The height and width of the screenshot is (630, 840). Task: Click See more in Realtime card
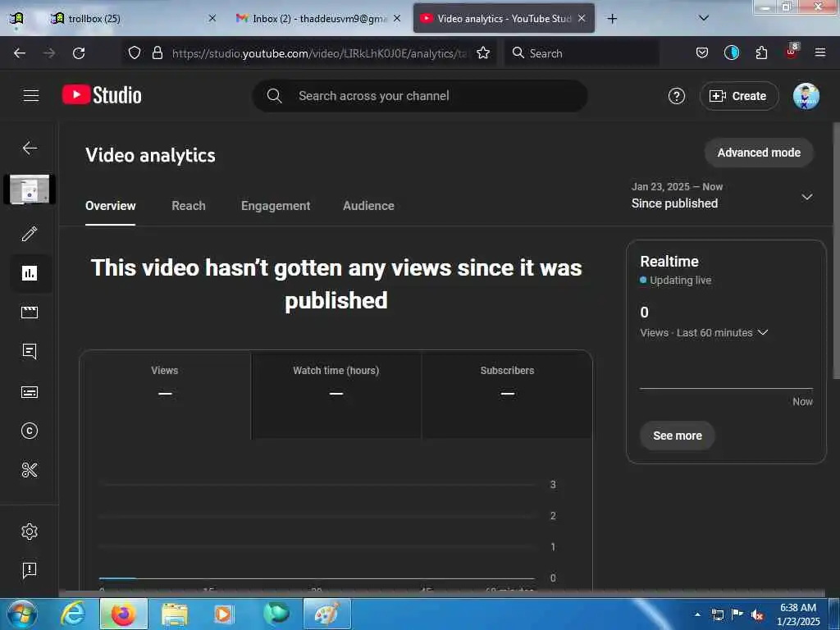click(677, 436)
